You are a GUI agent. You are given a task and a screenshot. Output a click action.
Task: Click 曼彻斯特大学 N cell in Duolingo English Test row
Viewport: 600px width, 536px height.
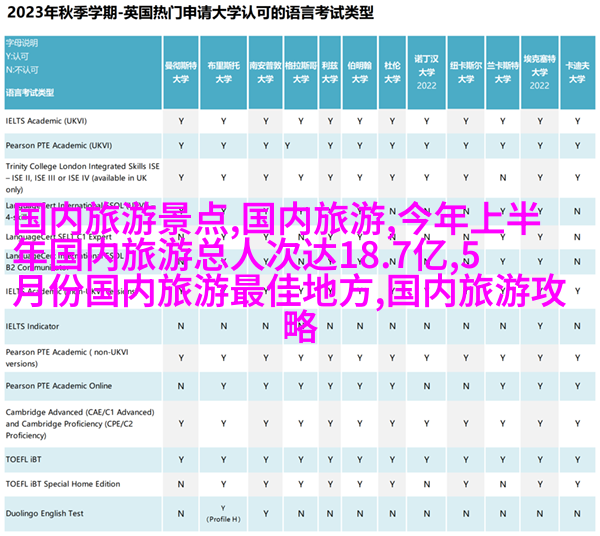tap(181, 514)
